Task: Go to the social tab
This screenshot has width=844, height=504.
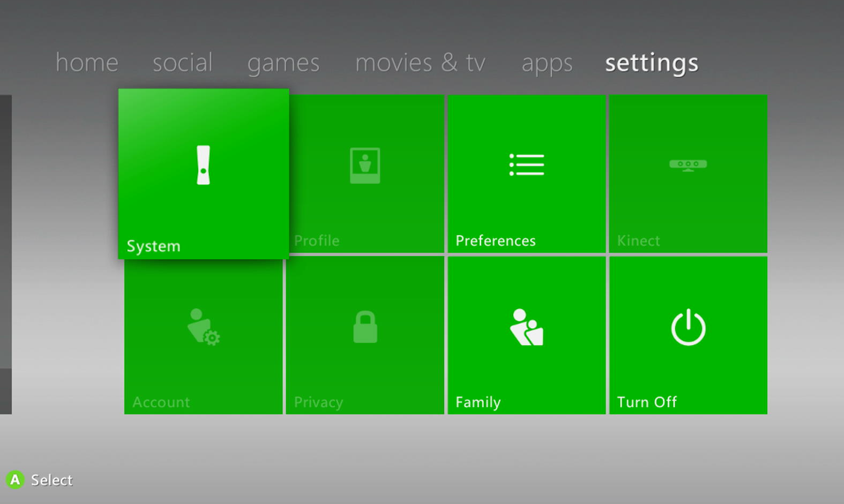Action: (183, 63)
